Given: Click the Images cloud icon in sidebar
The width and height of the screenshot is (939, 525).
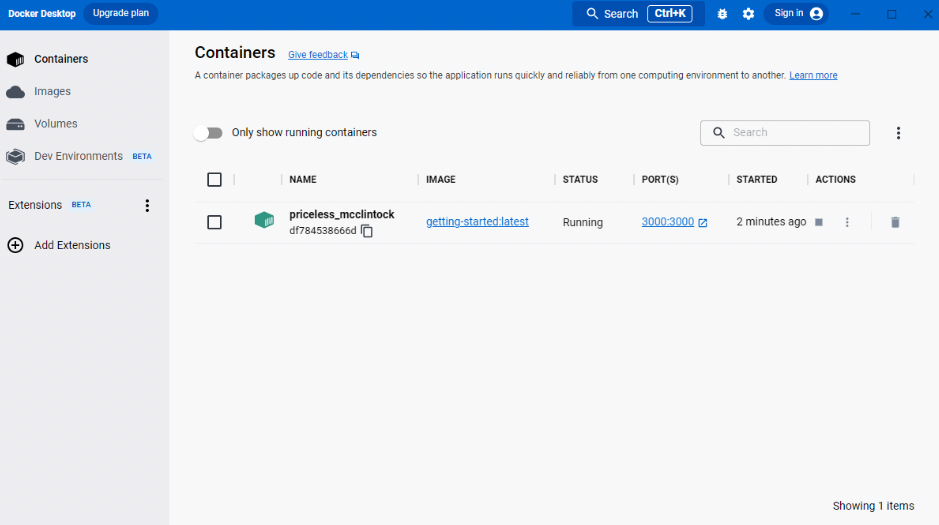Looking at the screenshot, I should point(16,92).
